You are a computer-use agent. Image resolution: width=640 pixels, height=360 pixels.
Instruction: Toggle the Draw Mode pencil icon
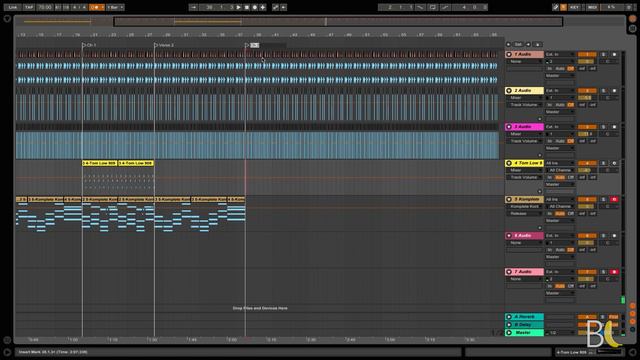click(x=556, y=7)
